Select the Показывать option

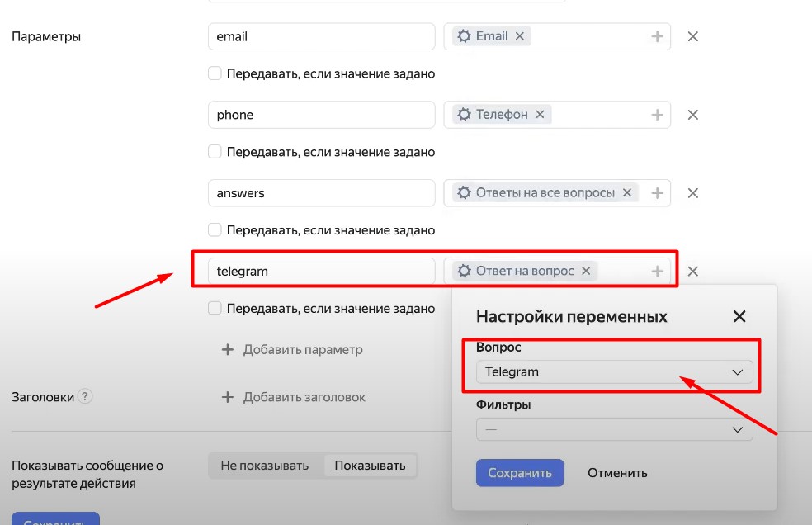370,466
